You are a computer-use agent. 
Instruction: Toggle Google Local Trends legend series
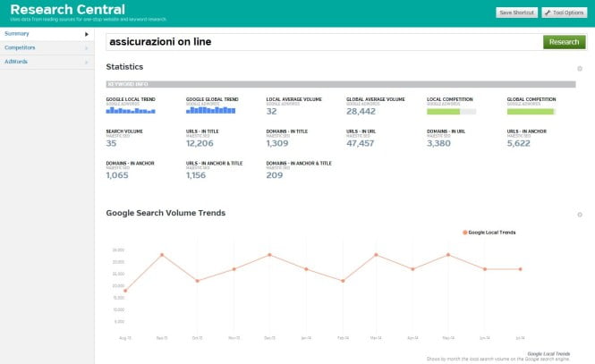[489, 232]
